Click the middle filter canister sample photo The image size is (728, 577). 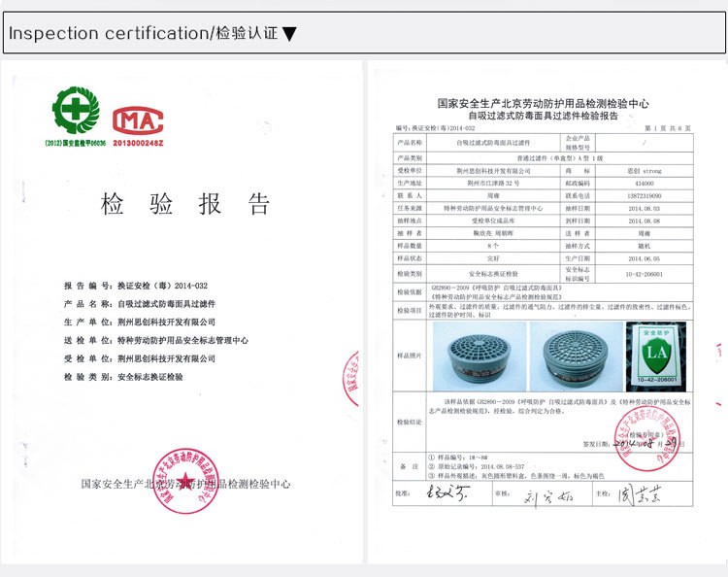pos(577,356)
